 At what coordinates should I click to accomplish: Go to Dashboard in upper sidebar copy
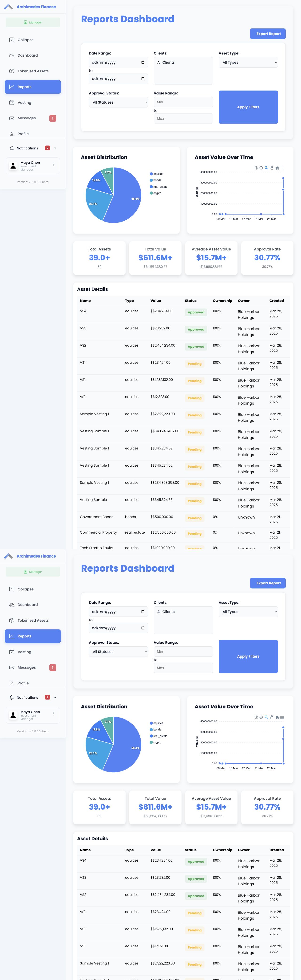[x=33, y=55]
